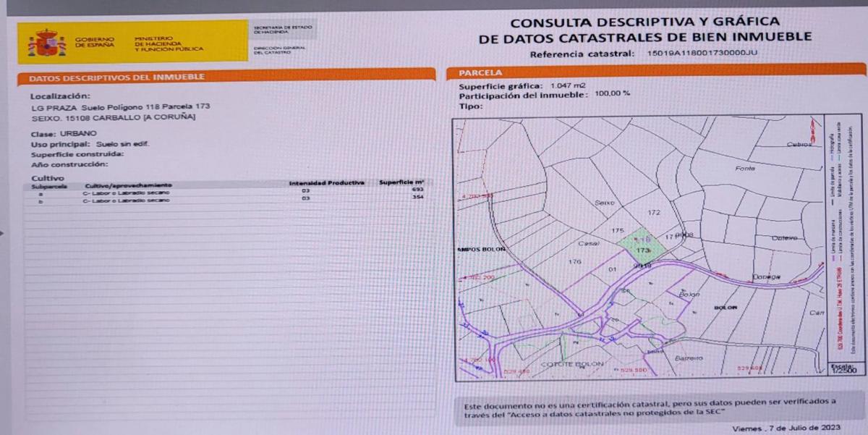Image resolution: width=868 pixels, height=435 pixels.
Task: Click parcel 176 on the cadastral map
Action: tap(575, 261)
